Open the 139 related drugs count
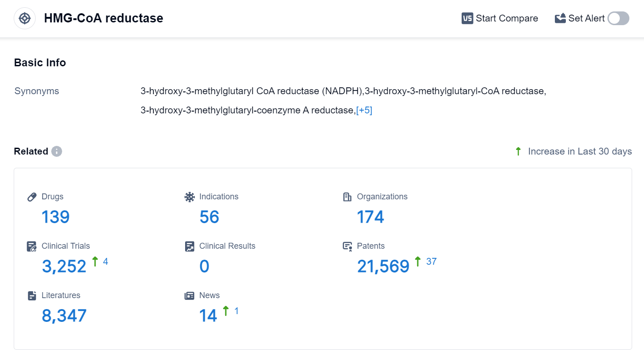 point(56,217)
